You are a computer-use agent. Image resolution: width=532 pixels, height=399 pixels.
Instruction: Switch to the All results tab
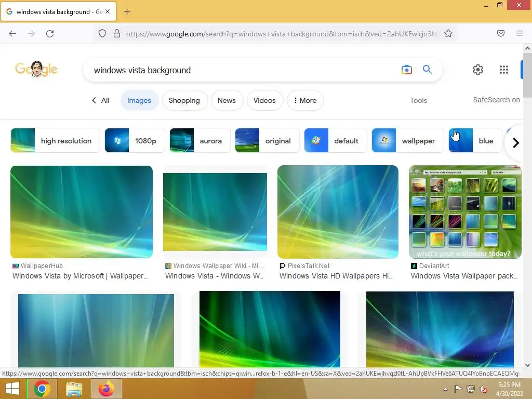point(105,100)
